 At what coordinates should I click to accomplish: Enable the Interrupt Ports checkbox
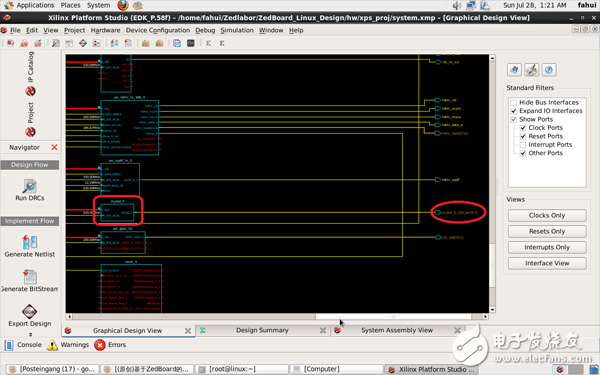pos(523,145)
